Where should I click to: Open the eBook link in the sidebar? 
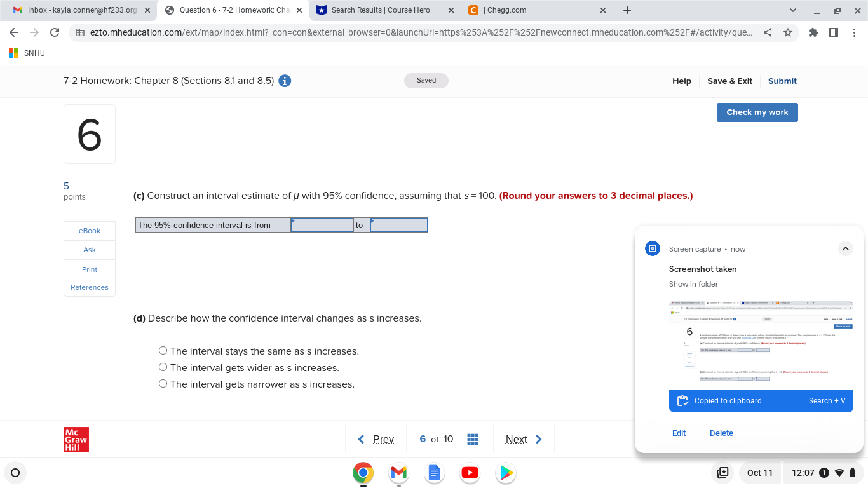pyautogui.click(x=89, y=231)
